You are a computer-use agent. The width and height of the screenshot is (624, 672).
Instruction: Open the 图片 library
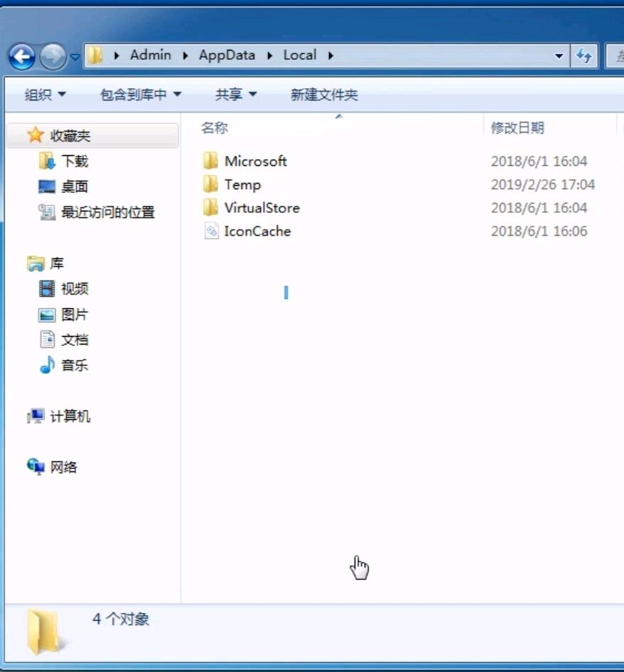tap(75, 315)
